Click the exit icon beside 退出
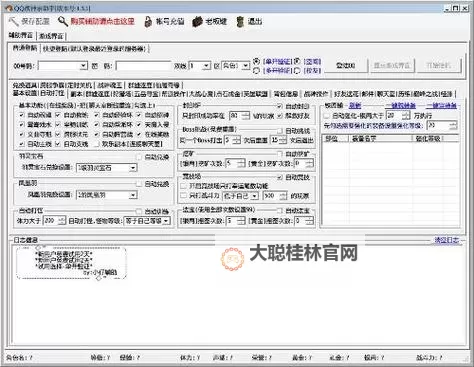The height and width of the screenshot is (367, 474). pos(240,22)
